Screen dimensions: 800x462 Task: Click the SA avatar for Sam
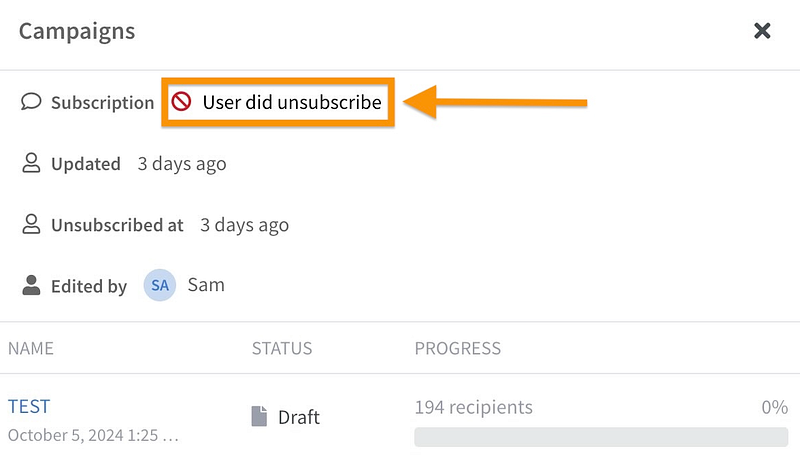(160, 286)
